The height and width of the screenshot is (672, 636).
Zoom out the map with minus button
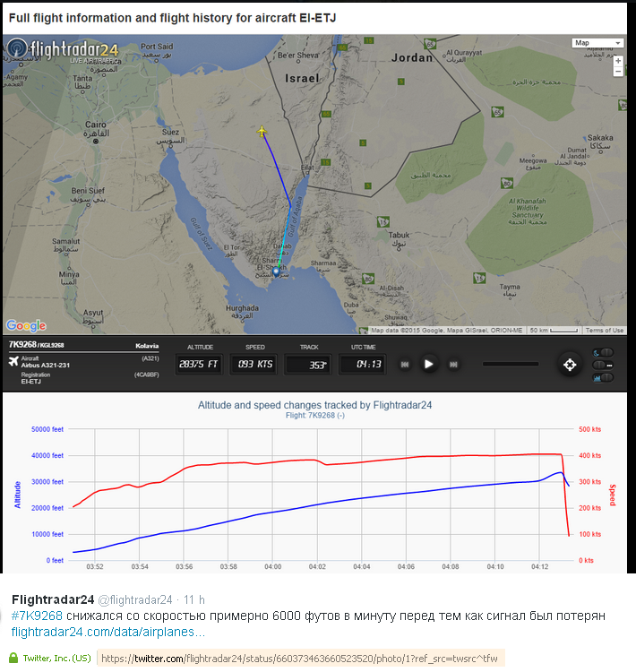(618, 72)
